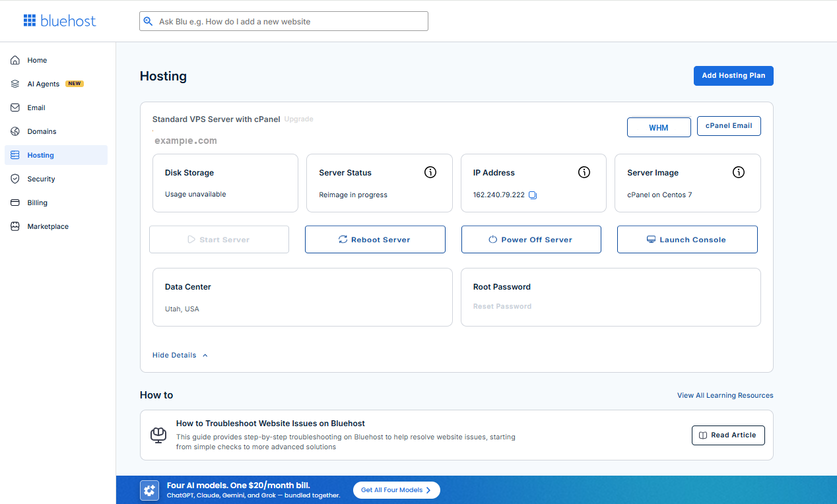Image resolution: width=837 pixels, height=504 pixels.
Task: Go to Email section
Action: tap(56, 108)
